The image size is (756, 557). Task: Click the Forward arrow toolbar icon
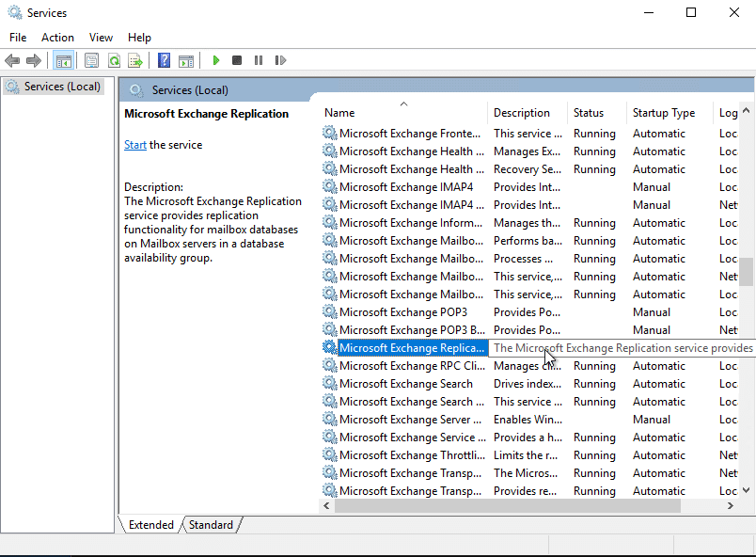coord(33,61)
